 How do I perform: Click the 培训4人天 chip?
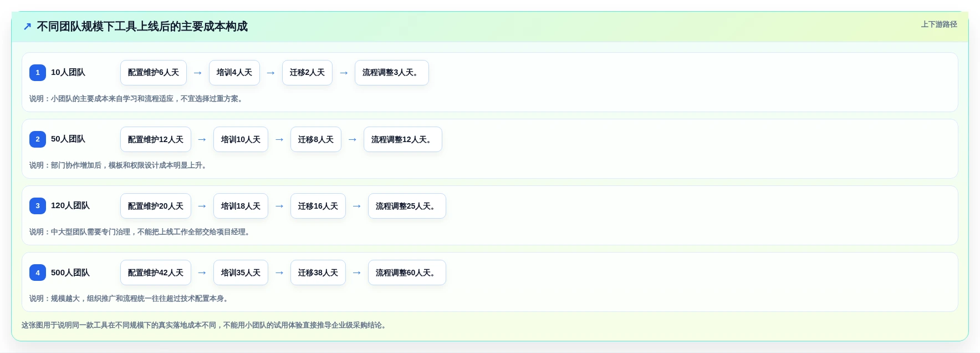coord(234,73)
